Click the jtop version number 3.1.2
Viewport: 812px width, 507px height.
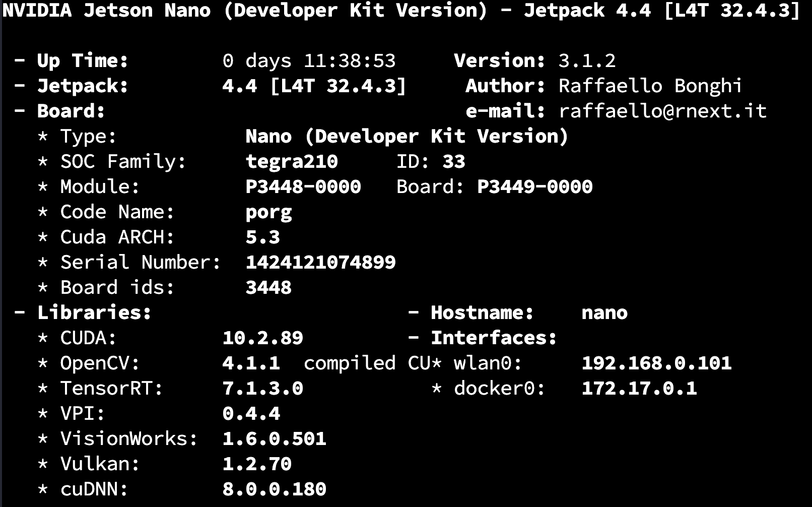pos(587,60)
